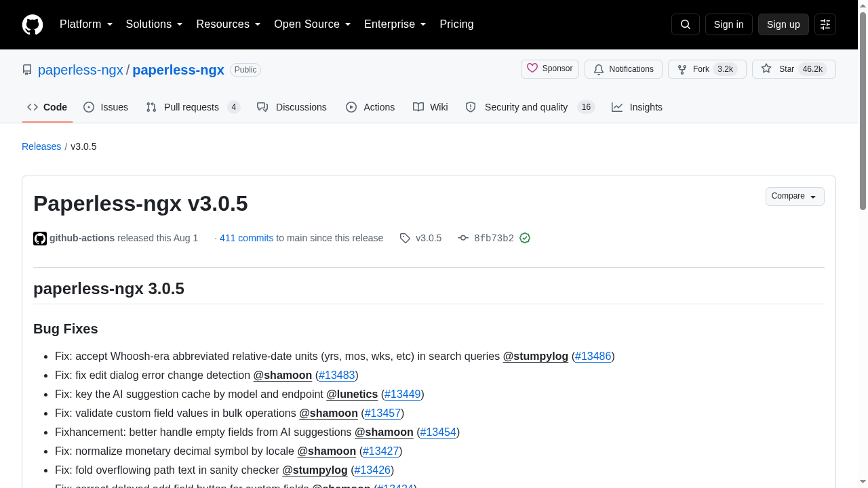Open the Pull requests tab

[193, 107]
